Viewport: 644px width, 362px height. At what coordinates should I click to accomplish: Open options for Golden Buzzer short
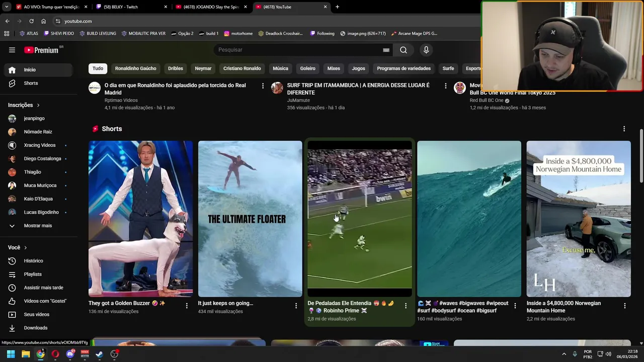pyautogui.click(x=187, y=306)
